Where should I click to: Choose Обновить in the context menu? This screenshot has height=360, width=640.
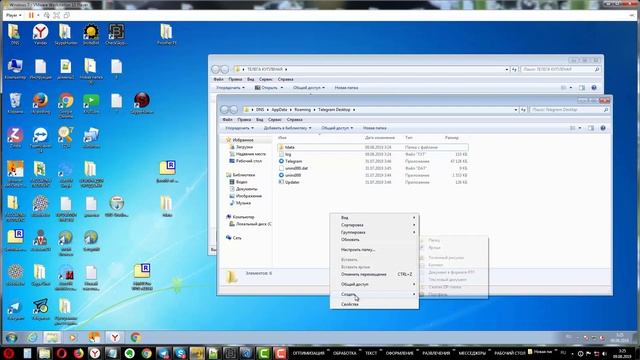tap(374, 240)
